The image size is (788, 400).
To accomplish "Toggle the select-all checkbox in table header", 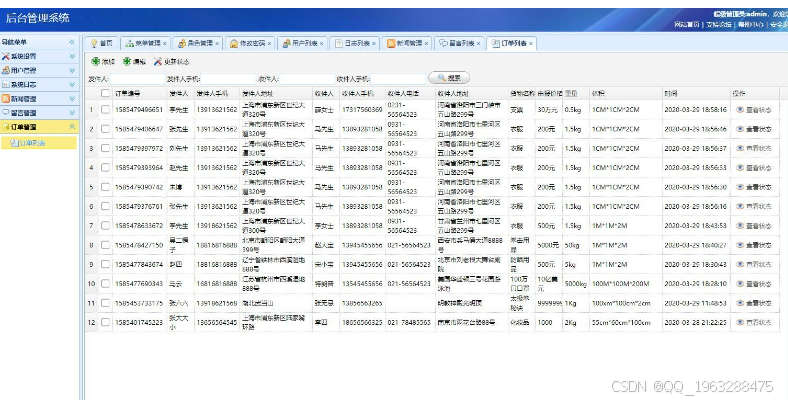I will click(105, 93).
